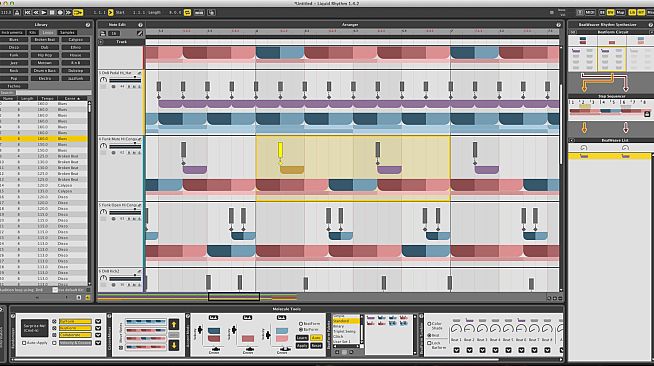Image resolution: width=654 pixels, height=366 pixels.
Task: Click the upper yellow up-arrow in GrooveMover
Action: 174,324
